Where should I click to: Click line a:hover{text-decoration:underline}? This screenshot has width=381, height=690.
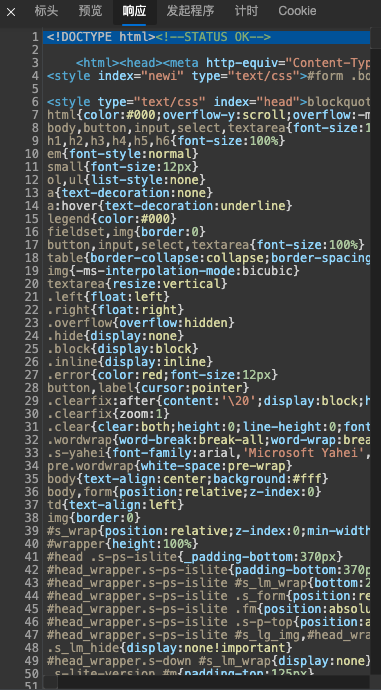170,206
